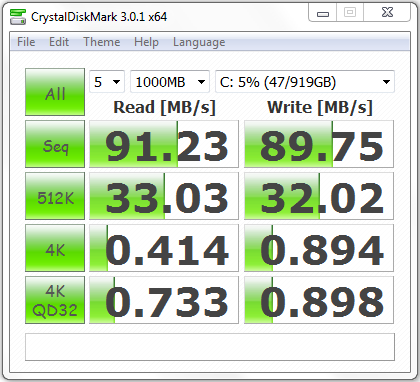This screenshot has height=382, width=420.
Task: Open the Theme menu
Action: [x=102, y=42]
